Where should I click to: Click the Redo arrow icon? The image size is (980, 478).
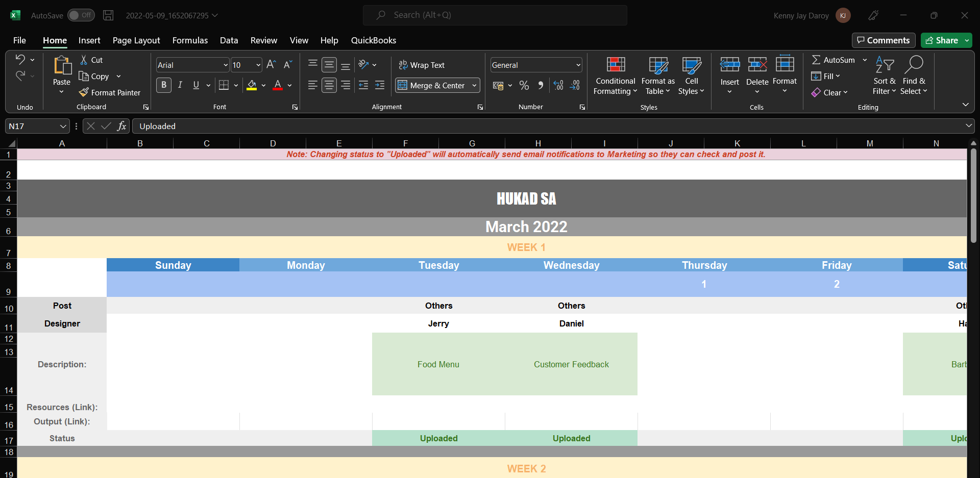(x=20, y=76)
